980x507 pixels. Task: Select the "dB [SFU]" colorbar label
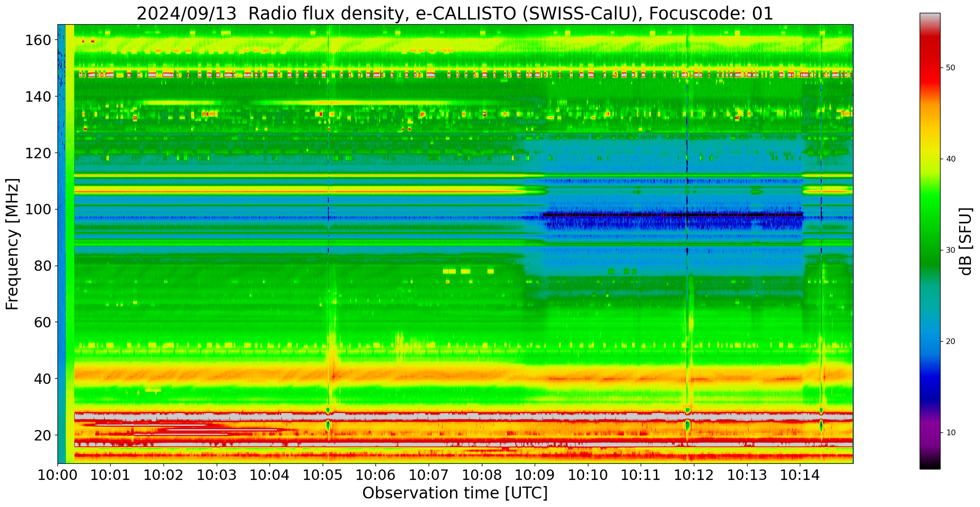coord(966,241)
